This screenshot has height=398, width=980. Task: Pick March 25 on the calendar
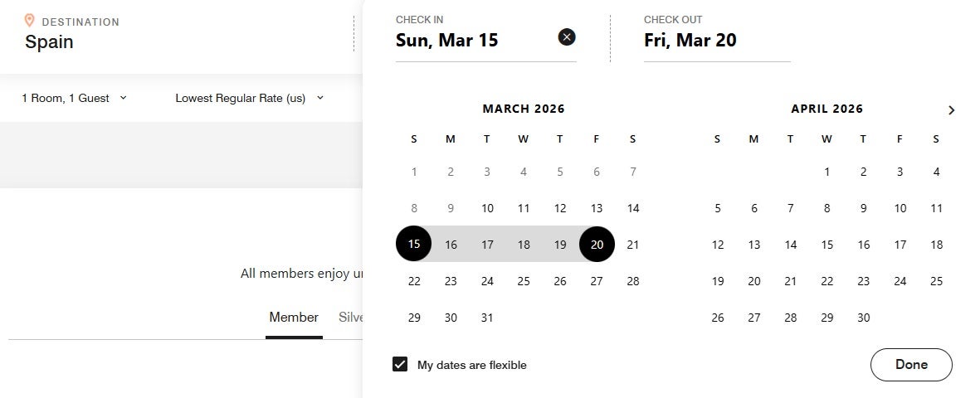click(524, 281)
